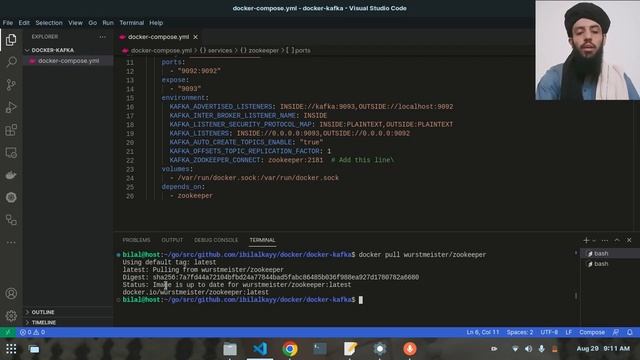Open the Help menu

[x=156, y=23]
